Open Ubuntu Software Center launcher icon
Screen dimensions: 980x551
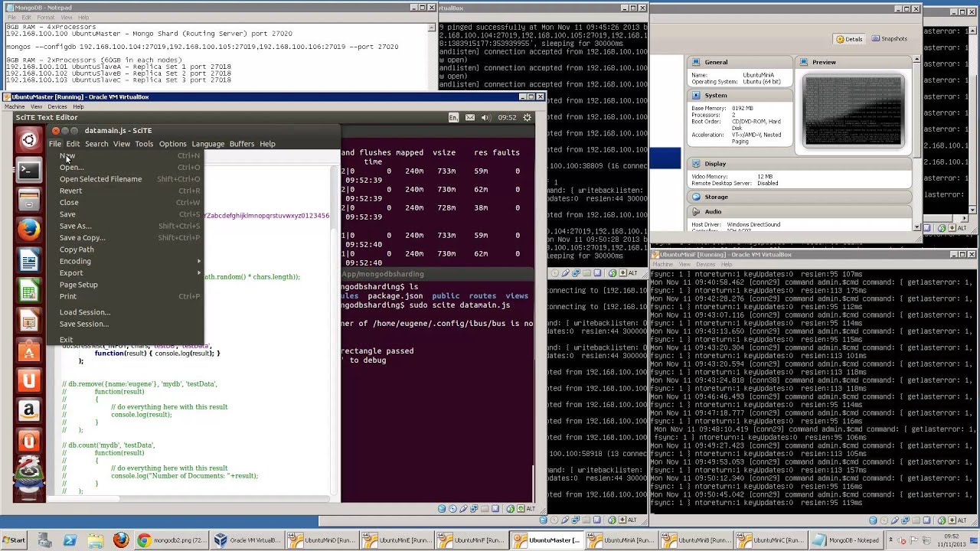29,350
